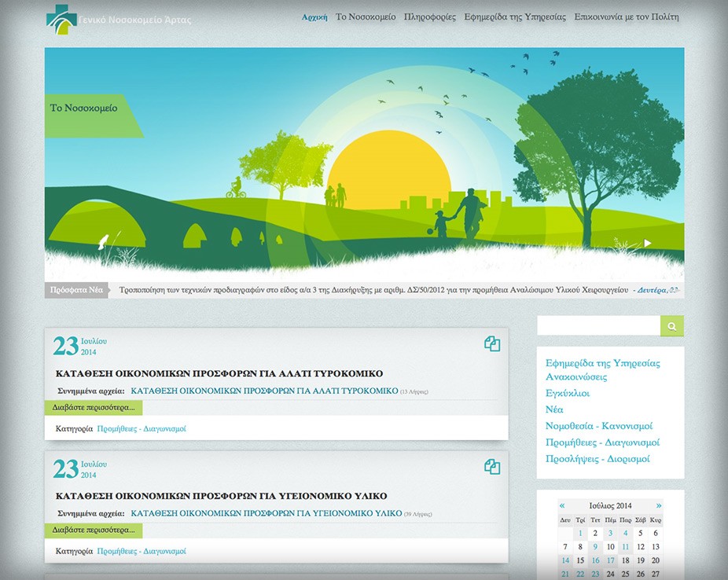
Task: Open the Αρχική menu item
Action: (314, 17)
